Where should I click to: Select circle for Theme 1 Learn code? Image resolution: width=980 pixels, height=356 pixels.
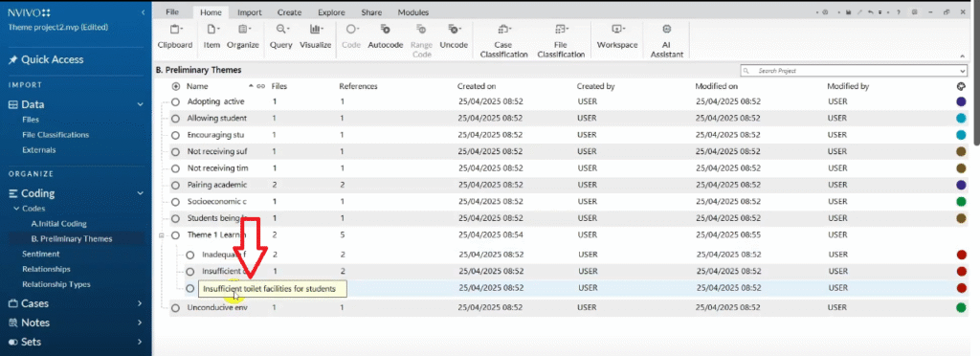[x=176, y=235]
